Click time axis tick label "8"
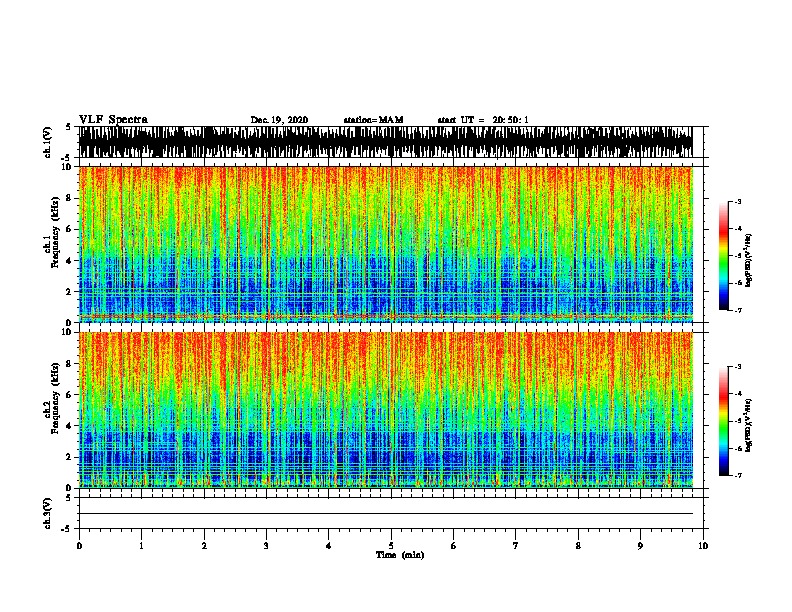792x612 pixels. tap(578, 546)
